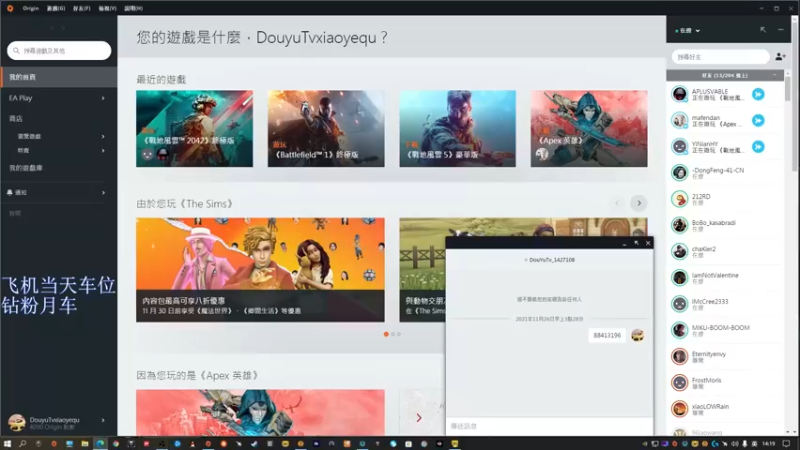Expand the 瀏覽遊戲 chevron under store
Screen dimensions: 800x450
pyautogui.click(x=103, y=136)
